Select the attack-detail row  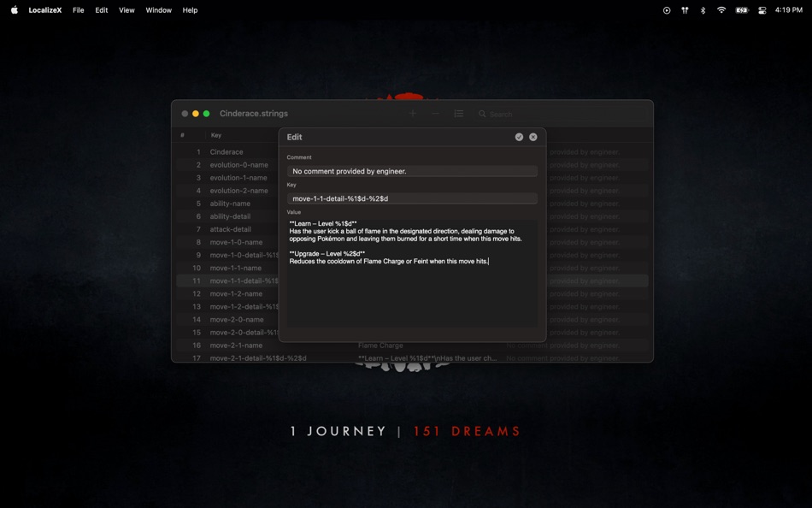click(x=412, y=229)
